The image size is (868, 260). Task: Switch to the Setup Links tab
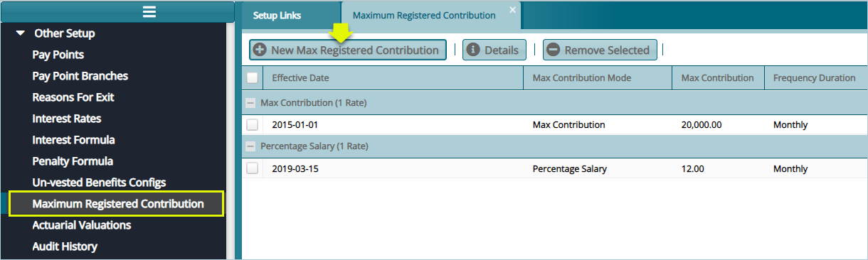pyautogui.click(x=277, y=15)
